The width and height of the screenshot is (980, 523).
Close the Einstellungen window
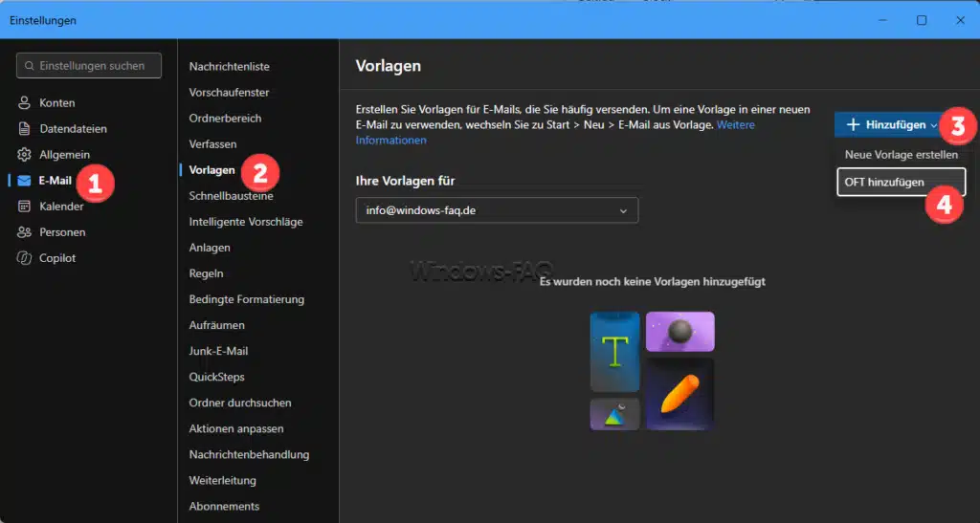click(x=961, y=20)
